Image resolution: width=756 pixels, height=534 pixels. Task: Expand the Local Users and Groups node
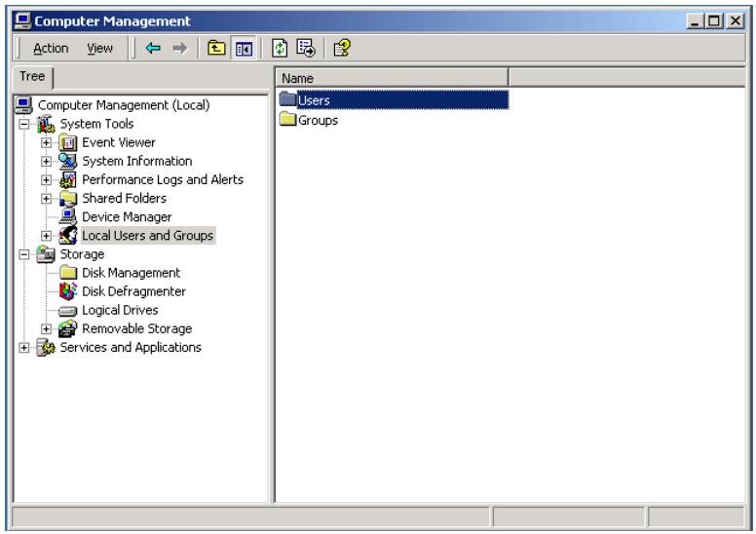(x=47, y=236)
